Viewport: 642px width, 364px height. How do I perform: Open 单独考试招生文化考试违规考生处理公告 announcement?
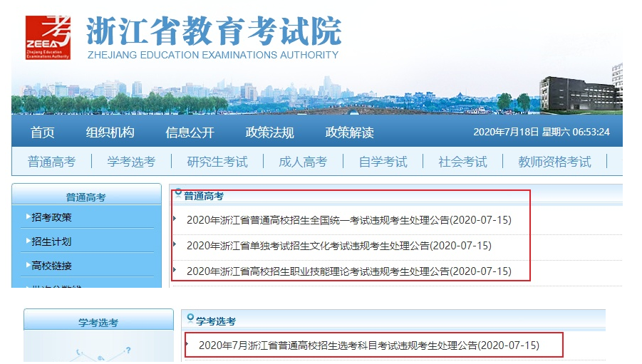tap(339, 246)
